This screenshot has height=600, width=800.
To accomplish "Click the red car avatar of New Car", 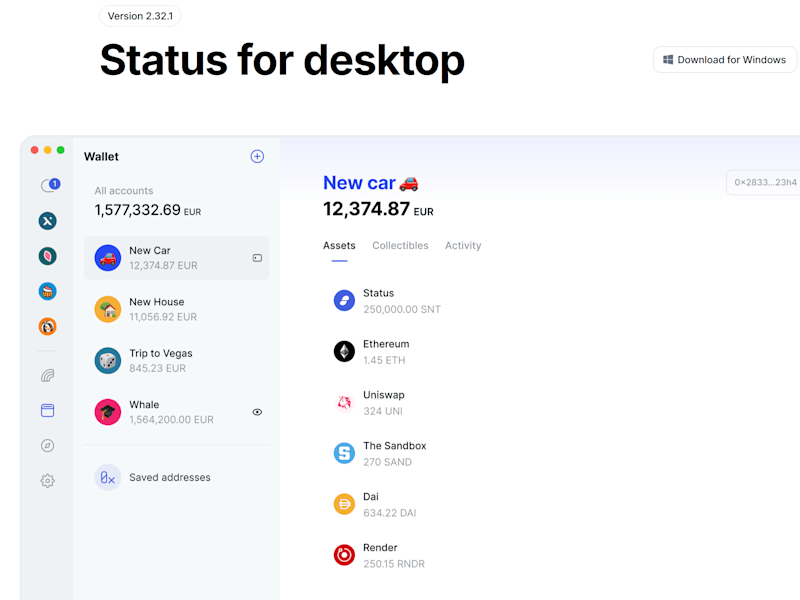I will pos(108,258).
